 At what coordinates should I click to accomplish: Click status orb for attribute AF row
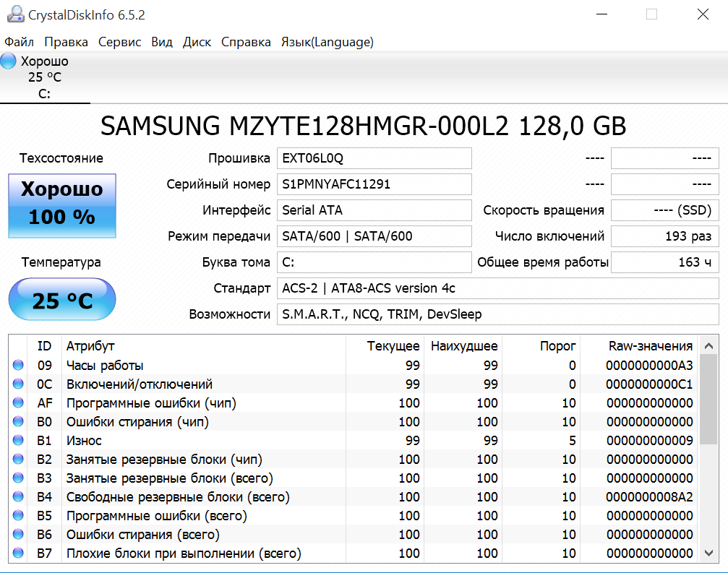[x=18, y=402]
